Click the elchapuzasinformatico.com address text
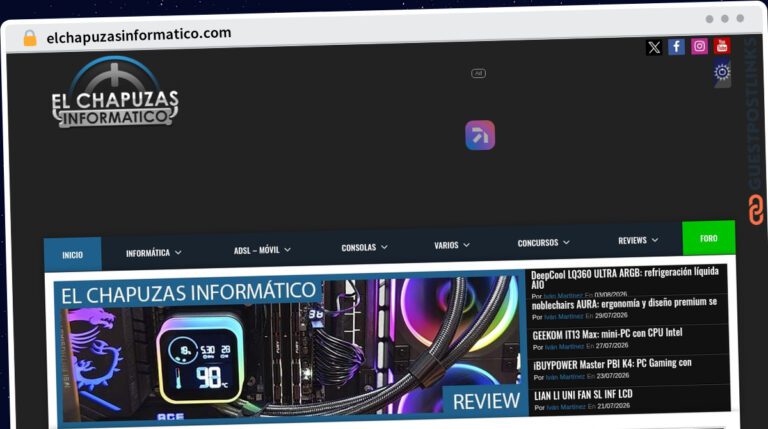The width and height of the screenshot is (768, 429). (139, 35)
